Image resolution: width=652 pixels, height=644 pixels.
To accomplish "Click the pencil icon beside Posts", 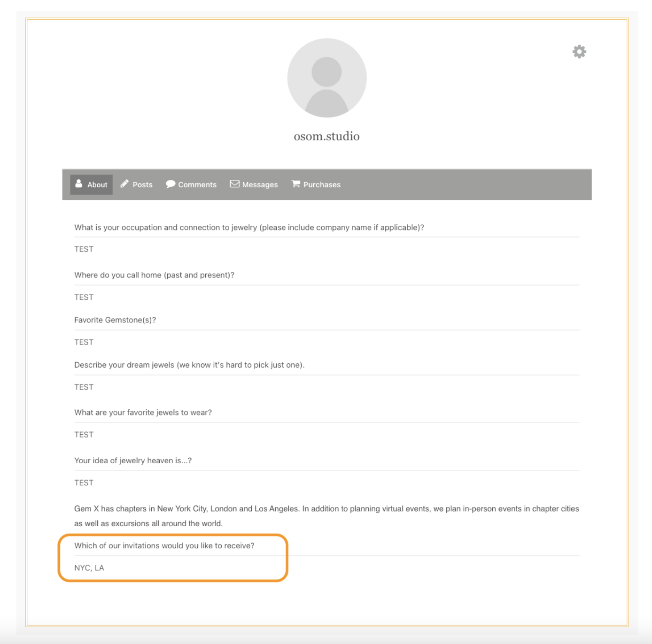I will [x=124, y=184].
